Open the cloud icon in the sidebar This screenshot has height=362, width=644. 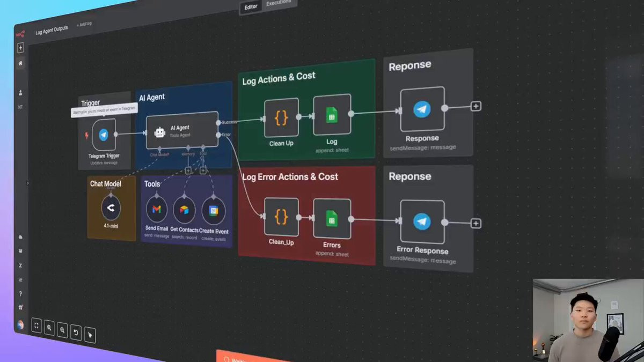21,237
